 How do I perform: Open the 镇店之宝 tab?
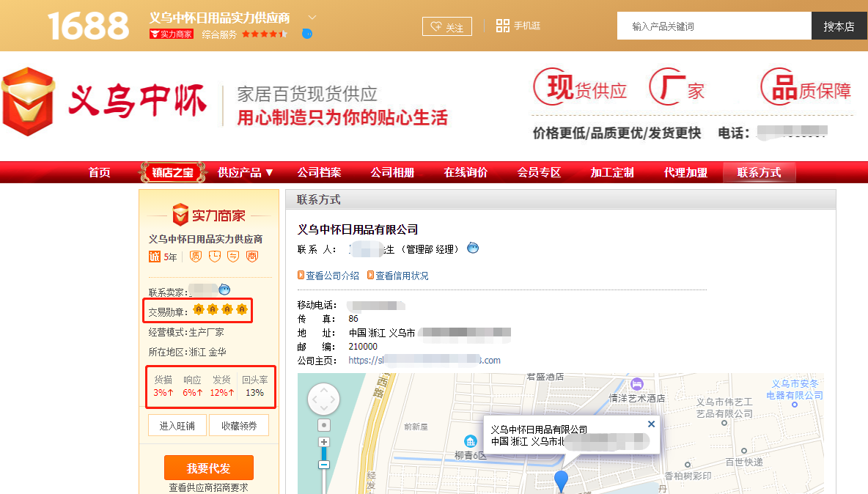tap(173, 172)
